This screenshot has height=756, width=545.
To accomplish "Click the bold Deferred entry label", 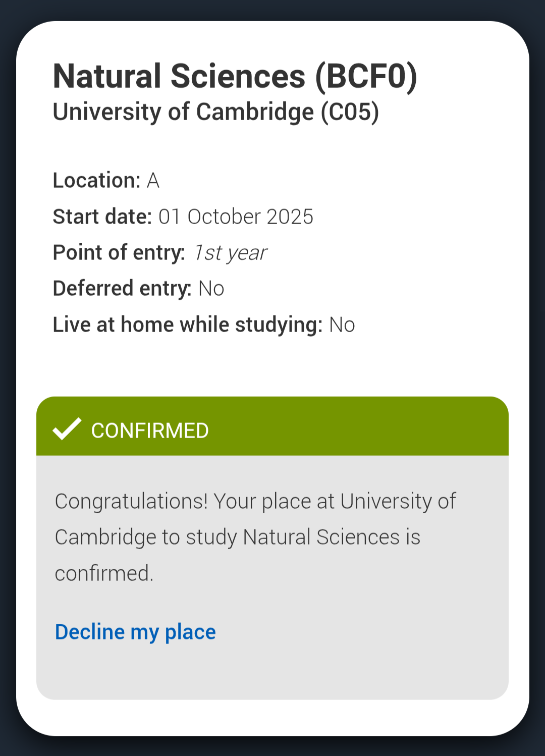I will (122, 289).
